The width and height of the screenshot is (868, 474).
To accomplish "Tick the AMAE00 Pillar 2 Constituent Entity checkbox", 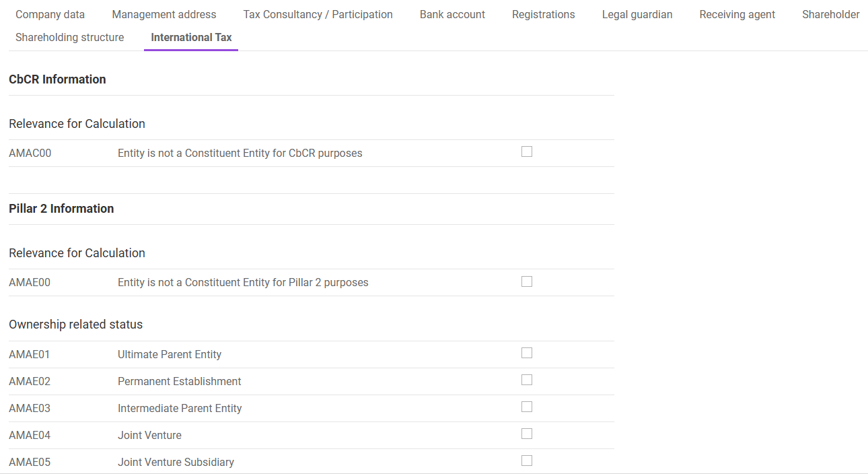I will click(527, 281).
